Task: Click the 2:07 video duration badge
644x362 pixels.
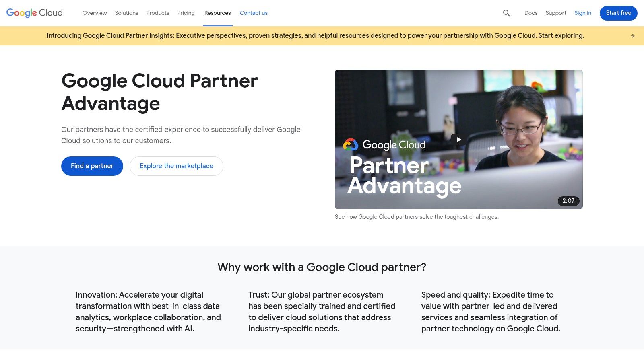Action: coord(568,201)
